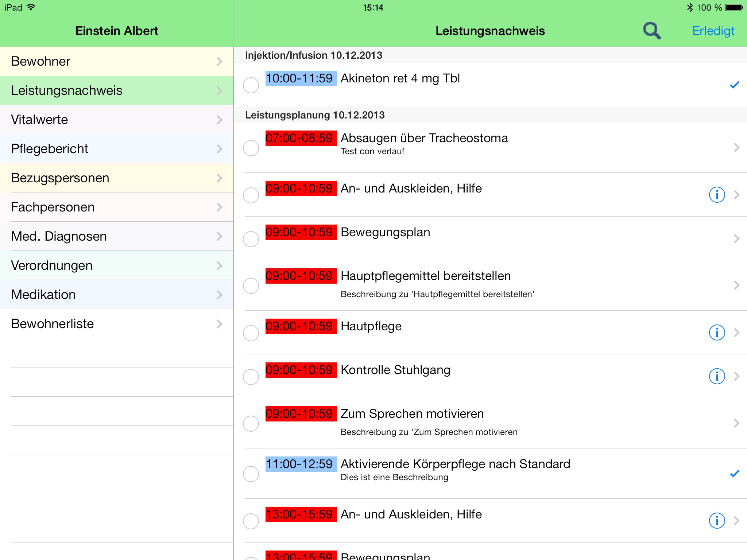
Task: Open Bezugspersonen sidebar item
Action: click(117, 178)
